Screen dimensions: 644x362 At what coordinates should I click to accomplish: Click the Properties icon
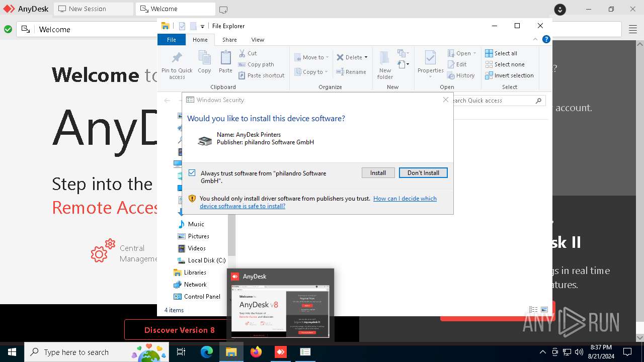[x=430, y=58]
